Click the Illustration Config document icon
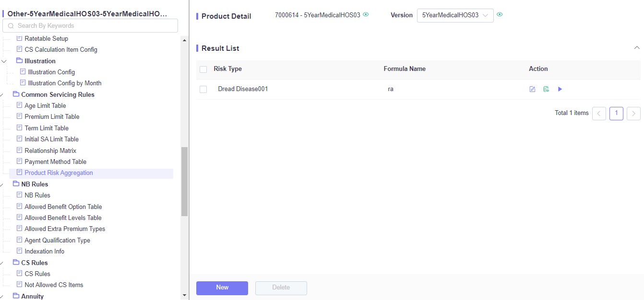 coord(23,72)
